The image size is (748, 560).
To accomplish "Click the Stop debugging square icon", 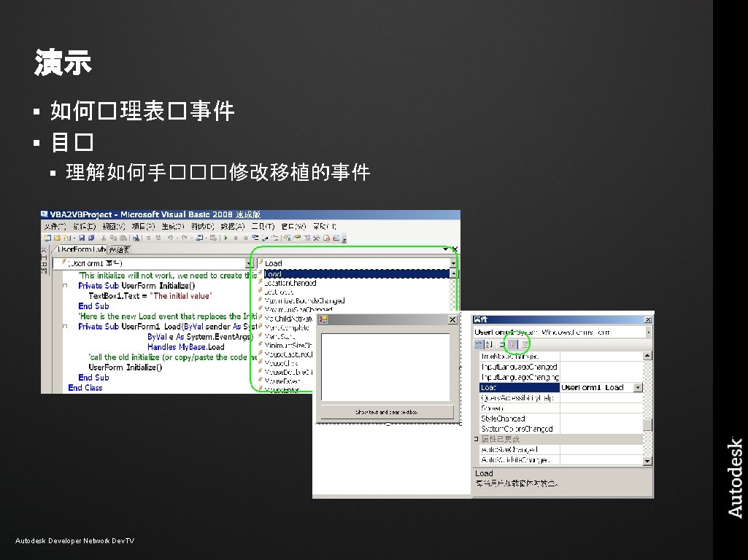I will pyautogui.click(x=246, y=238).
